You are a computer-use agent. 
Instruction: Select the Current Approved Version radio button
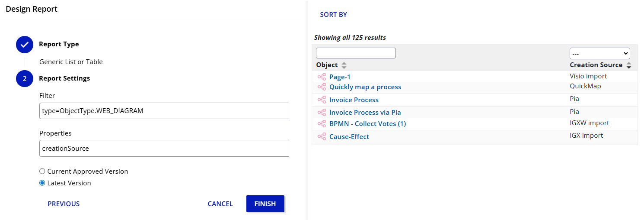tap(42, 171)
